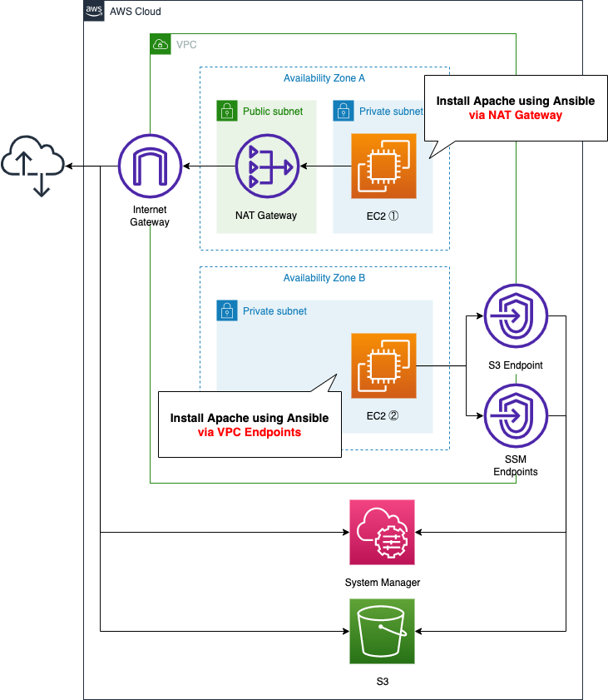
Task: Click the 'S3' text label under bucket
Action: [383, 681]
